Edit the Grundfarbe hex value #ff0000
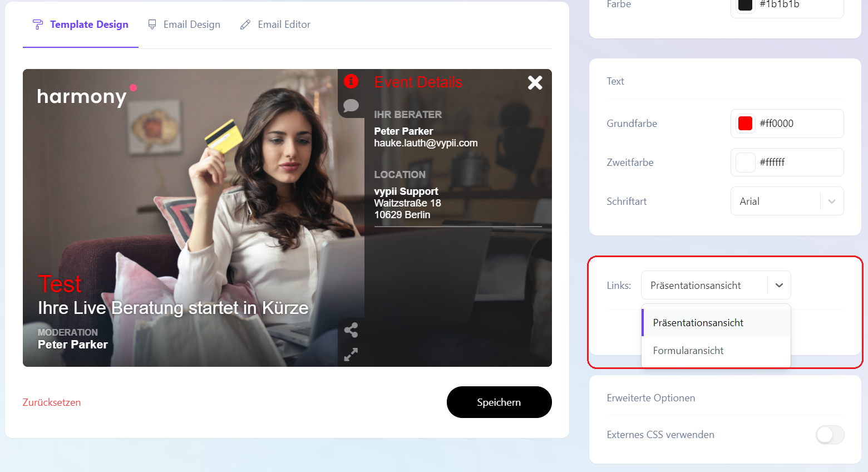The width and height of the screenshot is (868, 472). pyautogui.click(x=777, y=124)
